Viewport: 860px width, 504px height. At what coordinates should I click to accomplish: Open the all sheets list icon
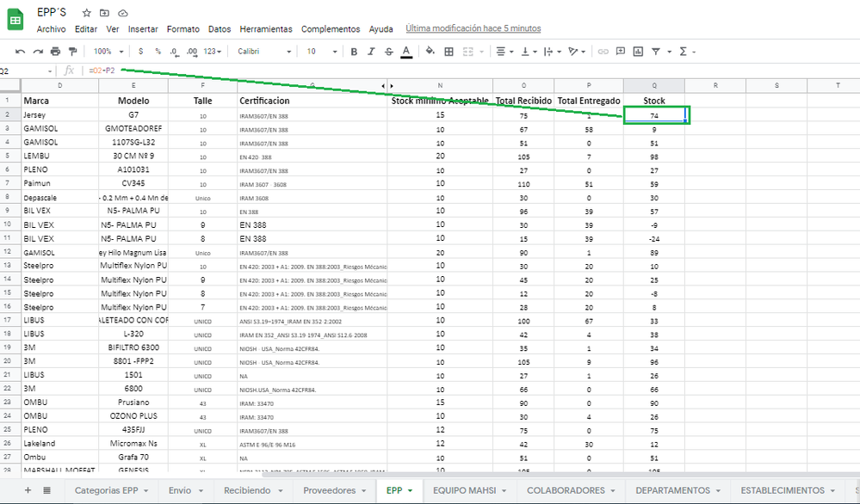(47, 490)
